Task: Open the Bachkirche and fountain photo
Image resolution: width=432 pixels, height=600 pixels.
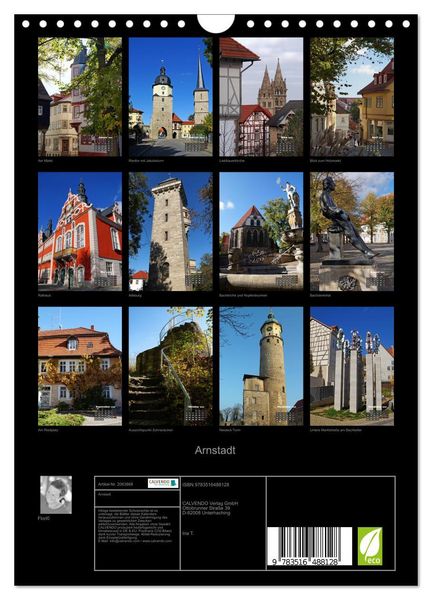Action: (x=261, y=231)
